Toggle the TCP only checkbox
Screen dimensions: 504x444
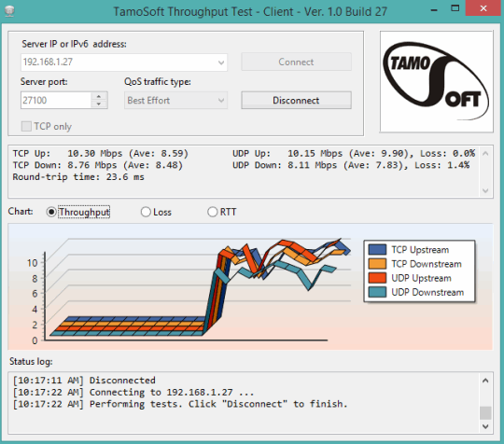(26, 126)
